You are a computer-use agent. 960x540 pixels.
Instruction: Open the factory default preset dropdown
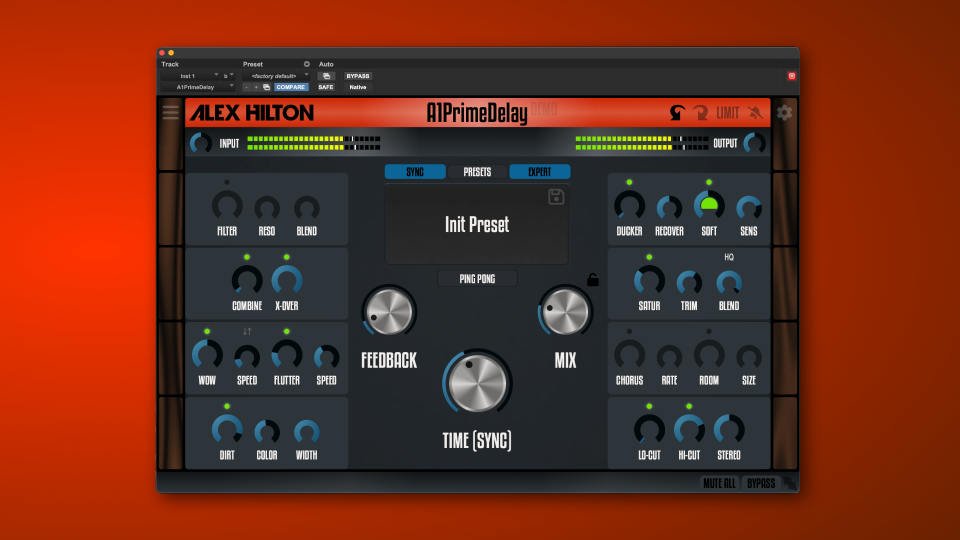coord(276,76)
